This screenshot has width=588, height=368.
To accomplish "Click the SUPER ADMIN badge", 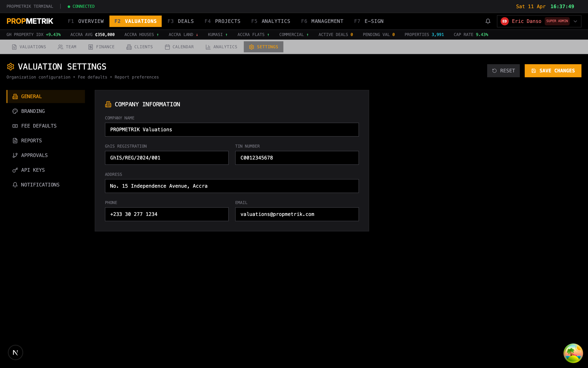I will click(557, 21).
